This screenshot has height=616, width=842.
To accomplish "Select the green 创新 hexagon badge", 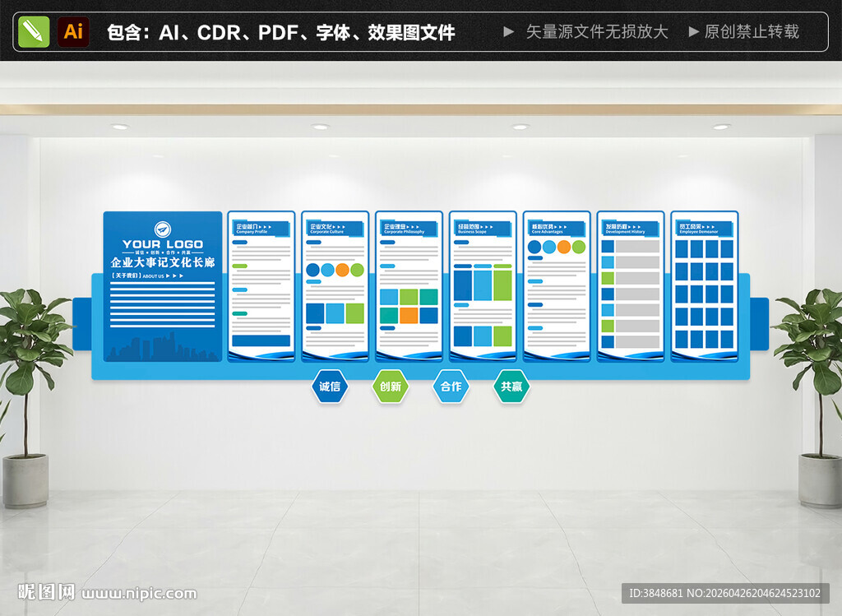I will [x=391, y=387].
